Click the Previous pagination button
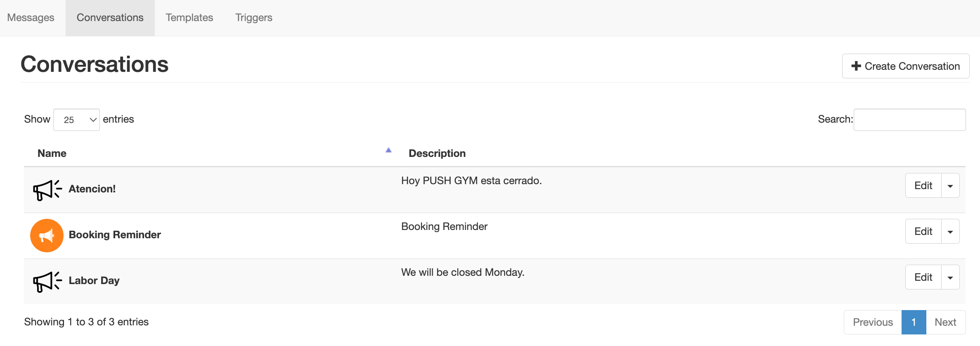 873,322
